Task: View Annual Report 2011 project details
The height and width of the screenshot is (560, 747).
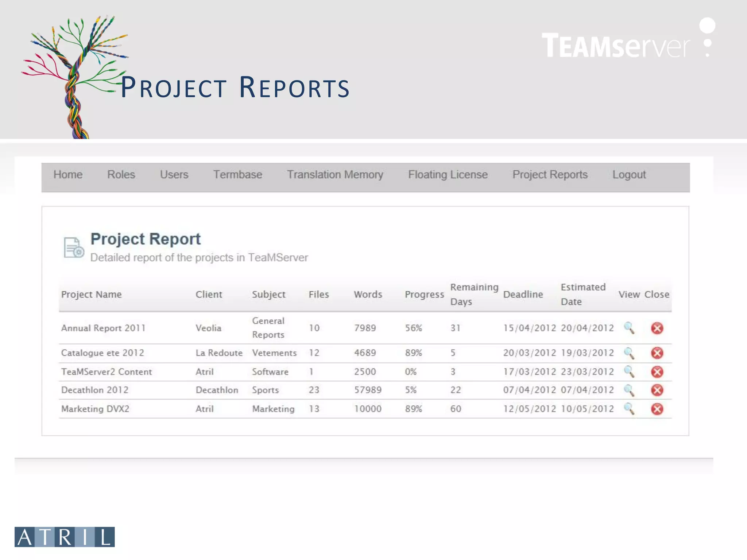Action: pos(629,328)
